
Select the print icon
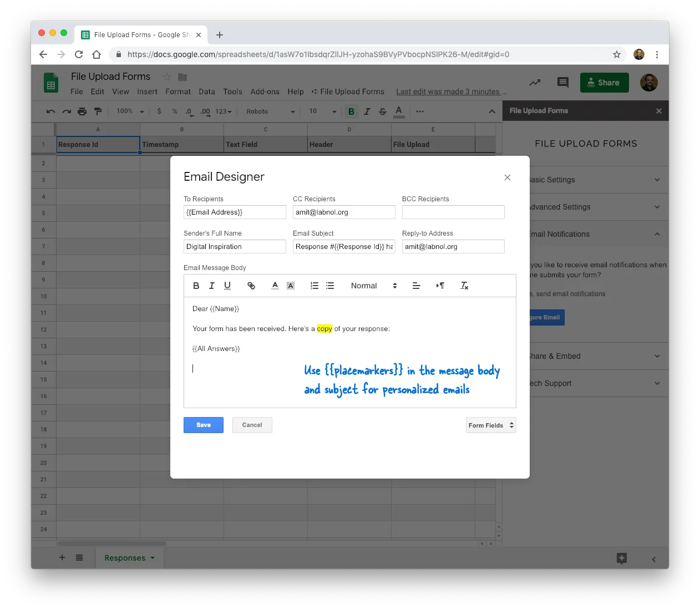coord(82,111)
